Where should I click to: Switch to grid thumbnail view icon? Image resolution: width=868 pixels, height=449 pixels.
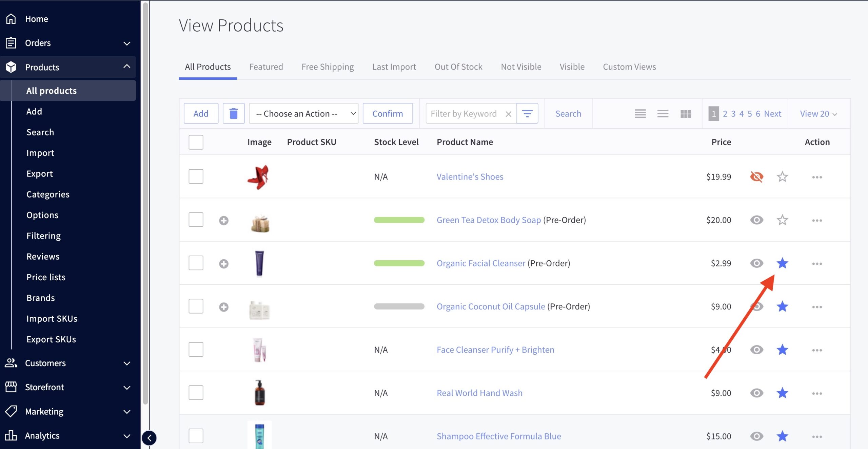(685, 114)
